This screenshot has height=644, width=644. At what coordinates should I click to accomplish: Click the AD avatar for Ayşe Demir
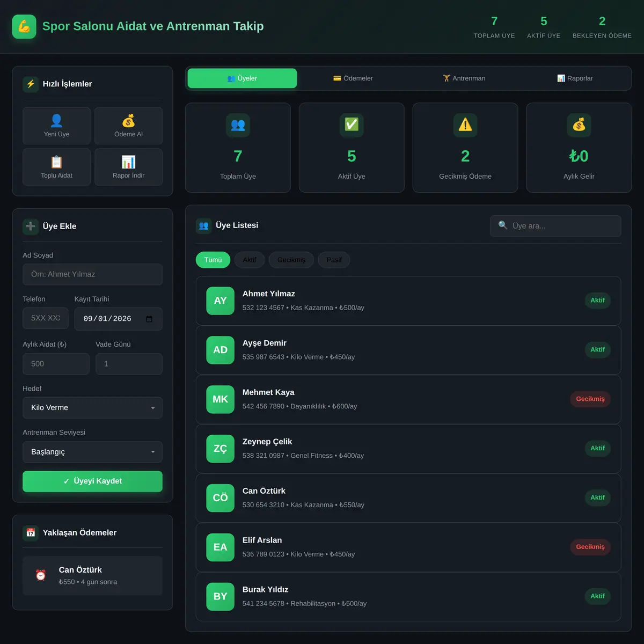click(x=221, y=350)
